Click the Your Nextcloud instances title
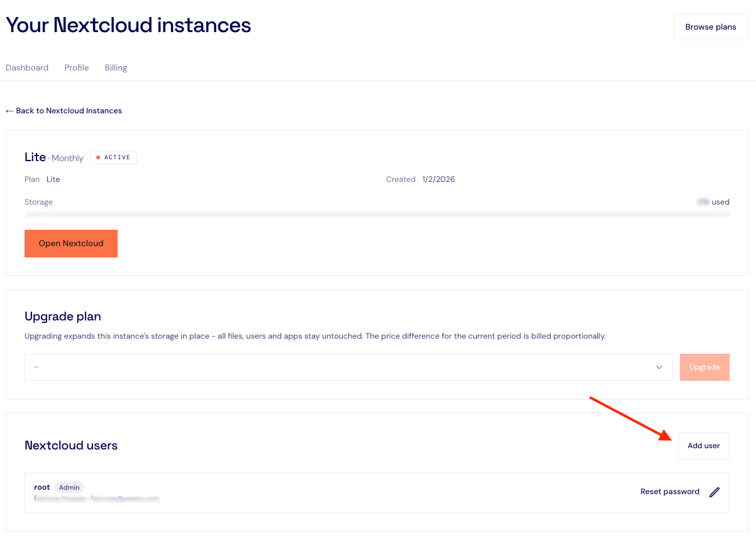756x542 pixels. pyautogui.click(x=128, y=25)
